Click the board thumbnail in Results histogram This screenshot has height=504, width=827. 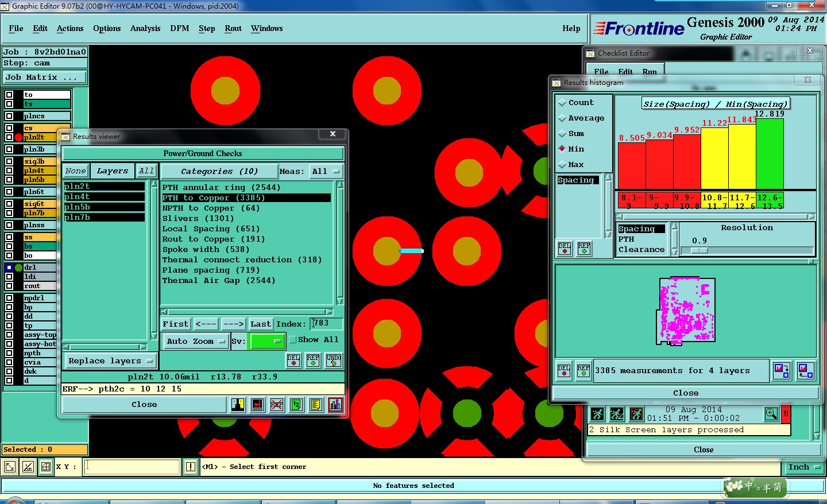coord(686,311)
